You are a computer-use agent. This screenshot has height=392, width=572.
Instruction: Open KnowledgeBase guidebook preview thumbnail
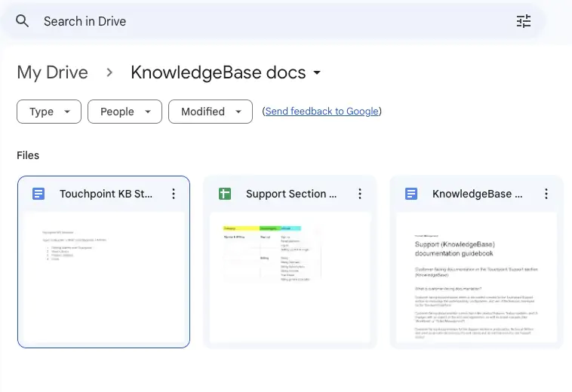tap(477, 277)
